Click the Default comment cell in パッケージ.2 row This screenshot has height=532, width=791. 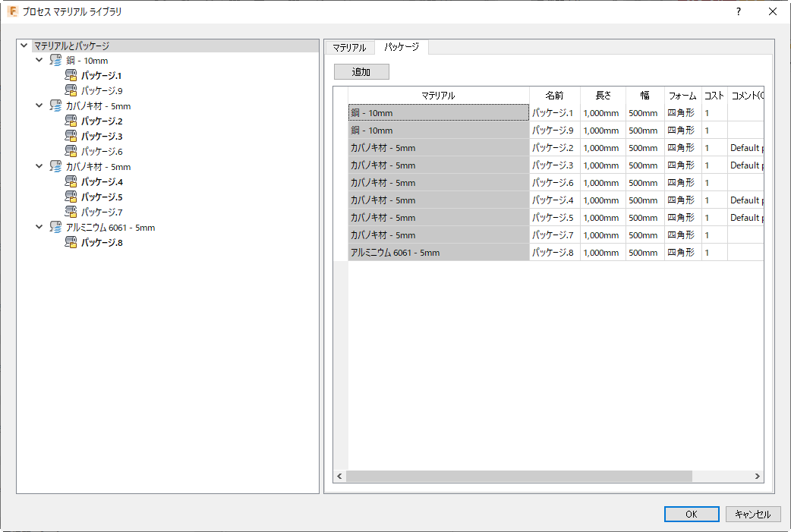pos(745,148)
